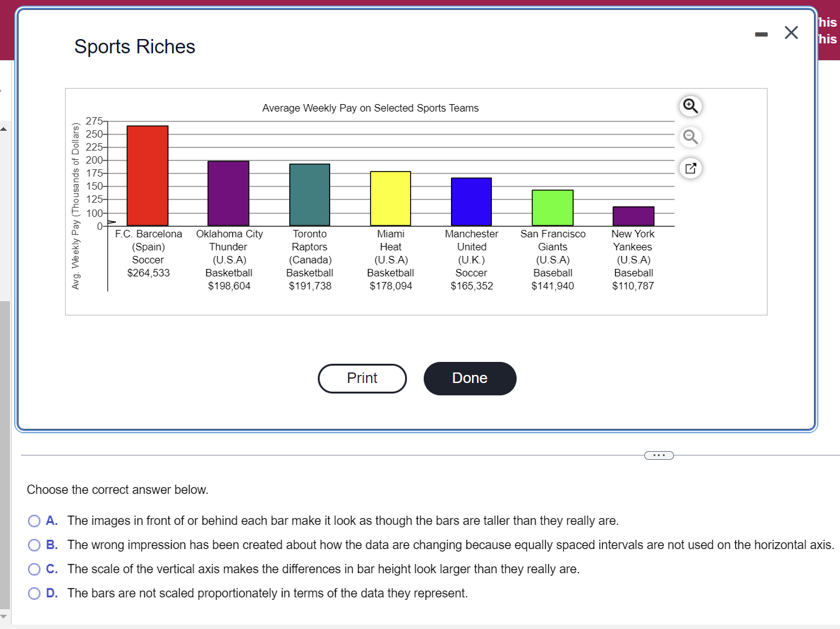
Task: Click the teal Toronto Raptors bar
Action: (310, 195)
